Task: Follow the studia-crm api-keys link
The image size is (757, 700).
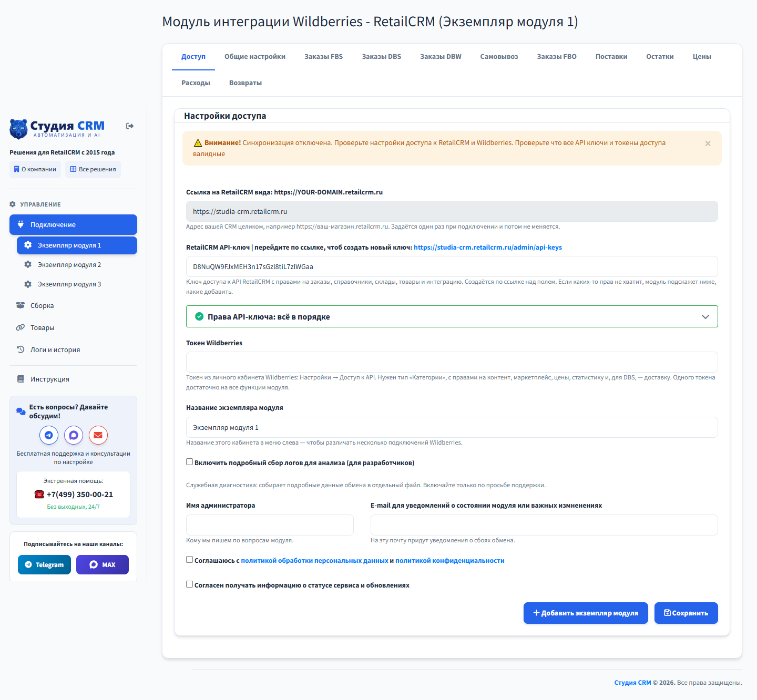Action: pos(488,248)
